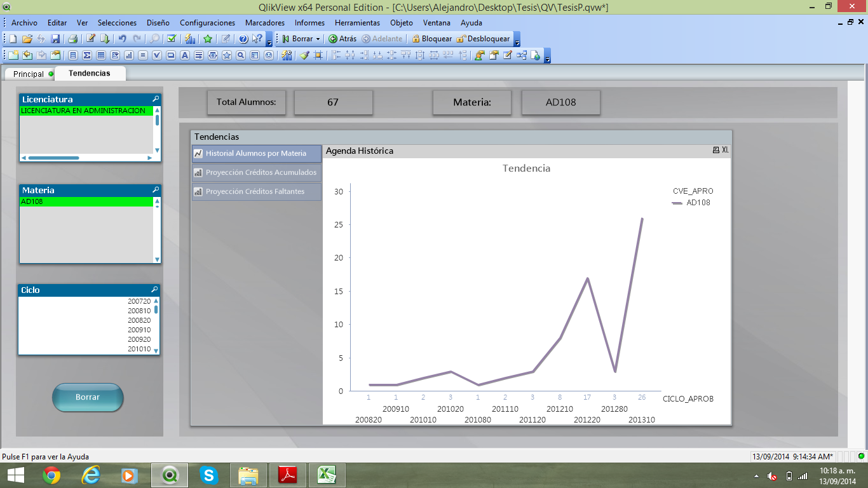Open the Borrar dropdown arrow in toolbar
This screenshot has width=868, height=488.
coord(318,39)
